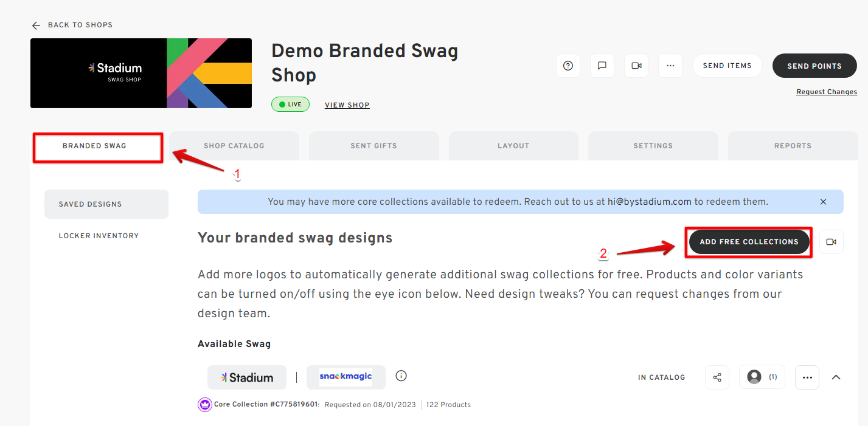Image resolution: width=868 pixels, height=426 pixels.
Task: Click the Request Changes link
Action: (827, 92)
